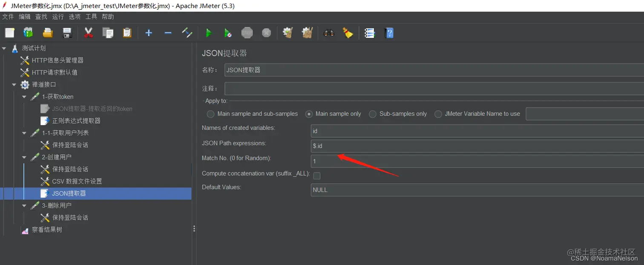Click the Paste clipboard icon

[x=127, y=33]
